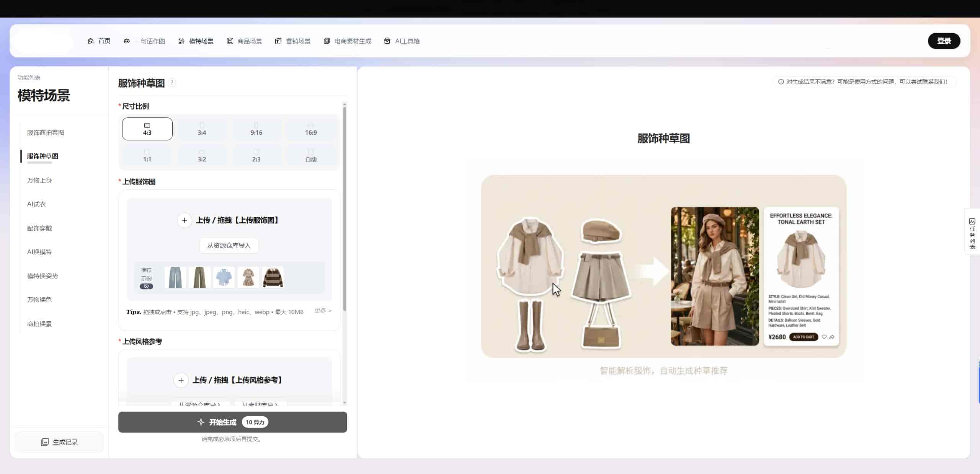Pick the striped sweater example thumbnail
Viewport: 980px width, 474px height.
273,277
